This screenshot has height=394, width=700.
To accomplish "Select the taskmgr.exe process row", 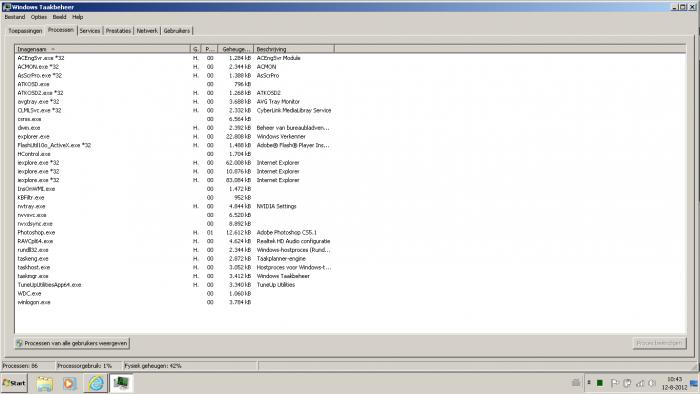I will pyautogui.click(x=175, y=276).
